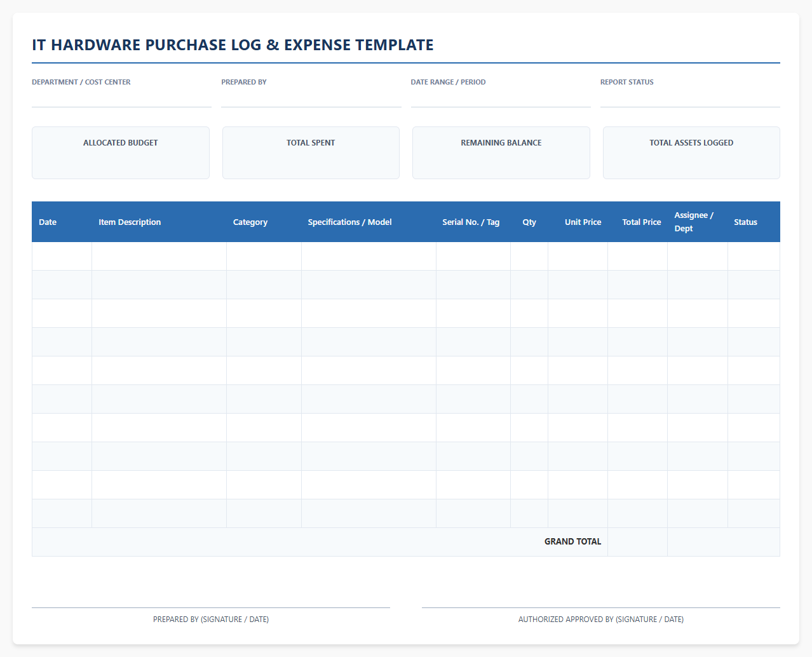Click the REPORT STATUS label
The height and width of the screenshot is (657, 812).
pos(627,82)
